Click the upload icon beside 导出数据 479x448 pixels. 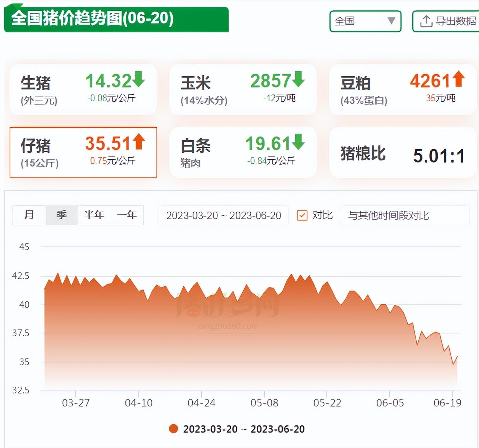coord(426,21)
